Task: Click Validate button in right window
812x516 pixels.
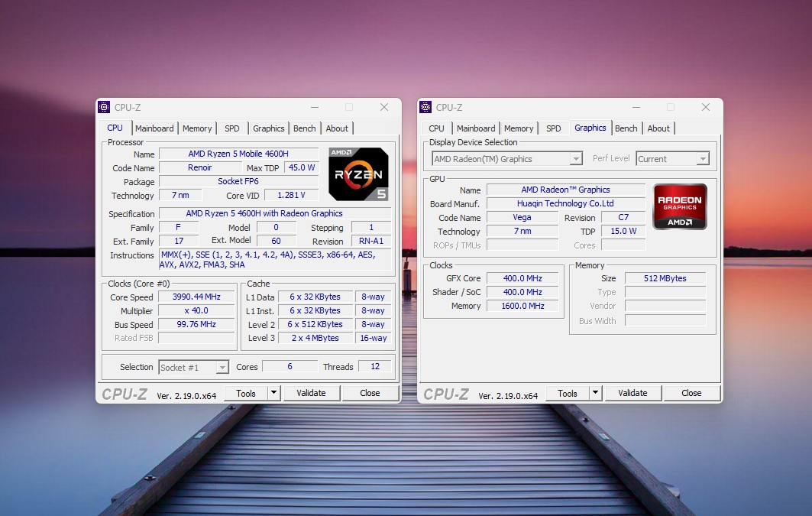Action: point(632,393)
